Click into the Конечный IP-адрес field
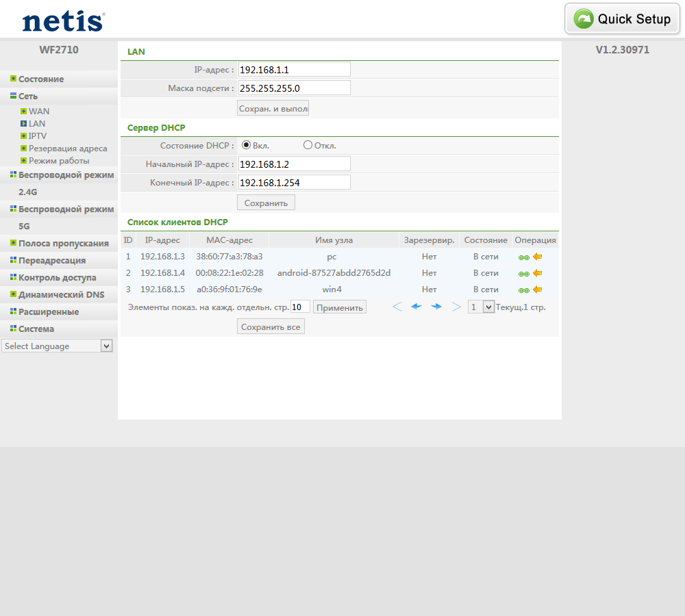Image resolution: width=685 pixels, height=616 pixels. 295,183
